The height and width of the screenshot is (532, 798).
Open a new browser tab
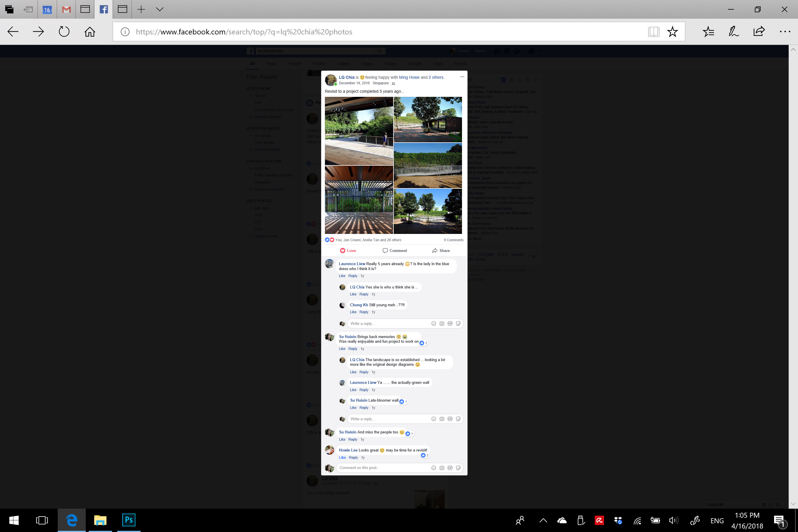coord(141,9)
